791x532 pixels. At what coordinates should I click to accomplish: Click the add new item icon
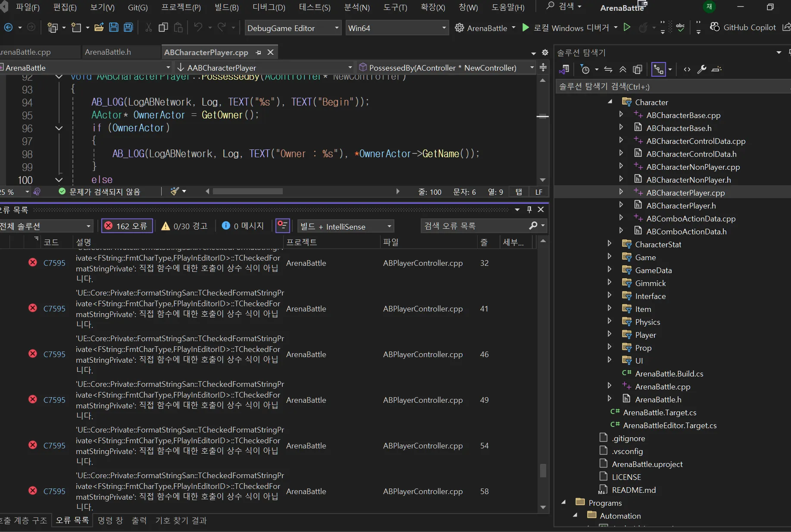[76, 28]
